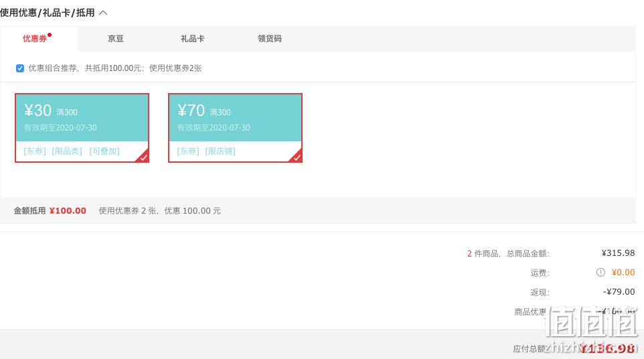Click the ¥0.00 shipping fee value
This screenshot has width=644, height=359.
[x=623, y=273]
